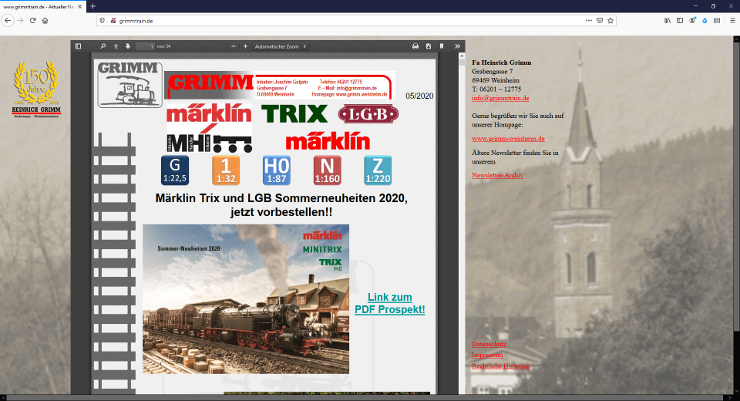740x401 pixels.
Task: Open the Impressum link
Action: coord(487,355)
